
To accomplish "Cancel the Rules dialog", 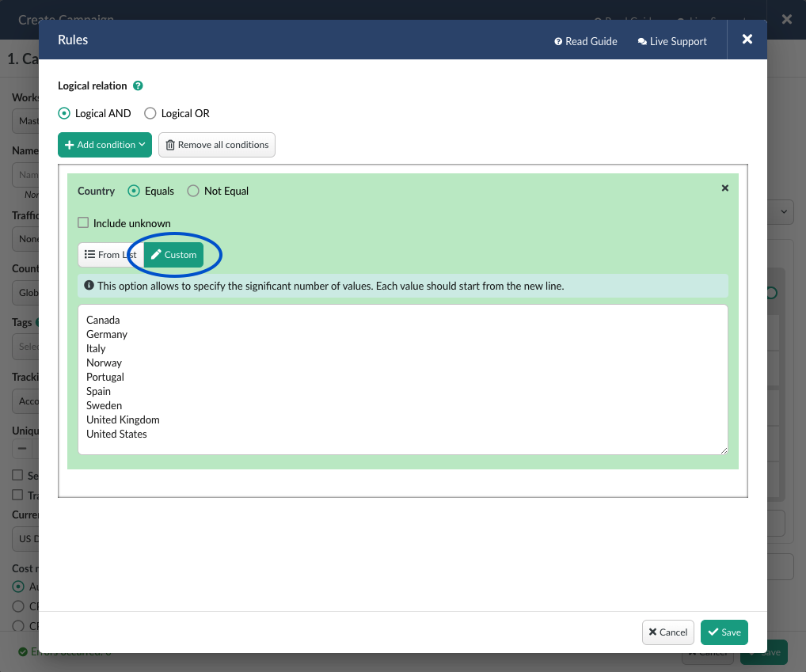I will [667, 632].
